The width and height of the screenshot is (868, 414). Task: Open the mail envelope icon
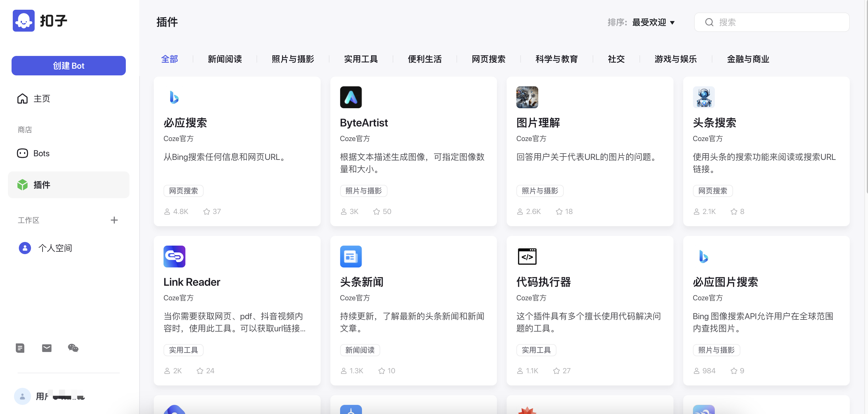[46, 348]
